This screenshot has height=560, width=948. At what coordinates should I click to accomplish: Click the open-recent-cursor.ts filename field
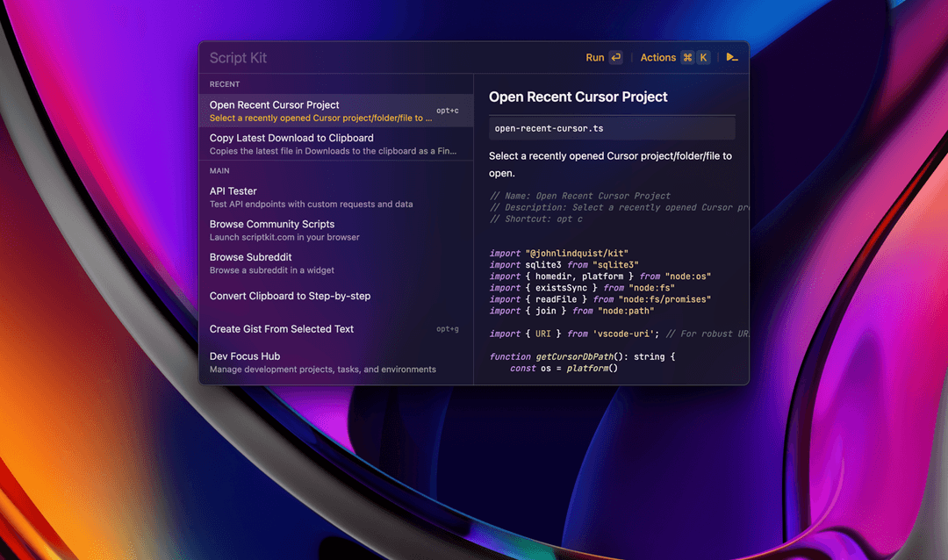coord(612,127)
